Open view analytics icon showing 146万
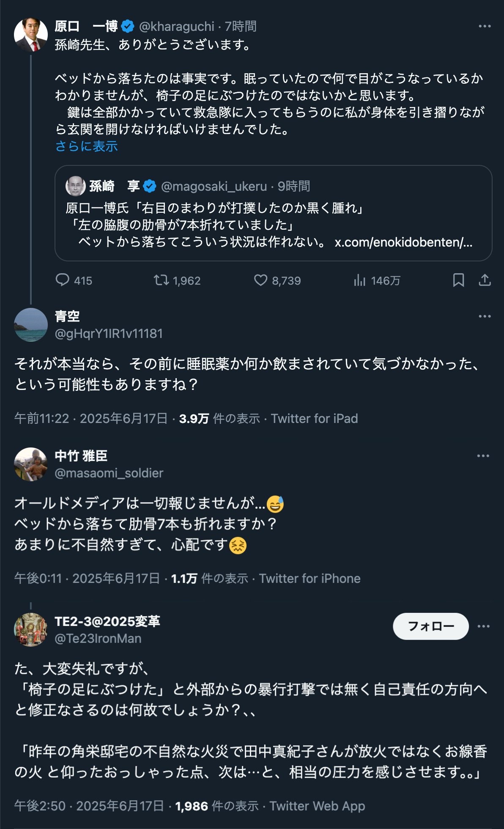This screenshot has height=829, width=504. click(x=359, y=280)
